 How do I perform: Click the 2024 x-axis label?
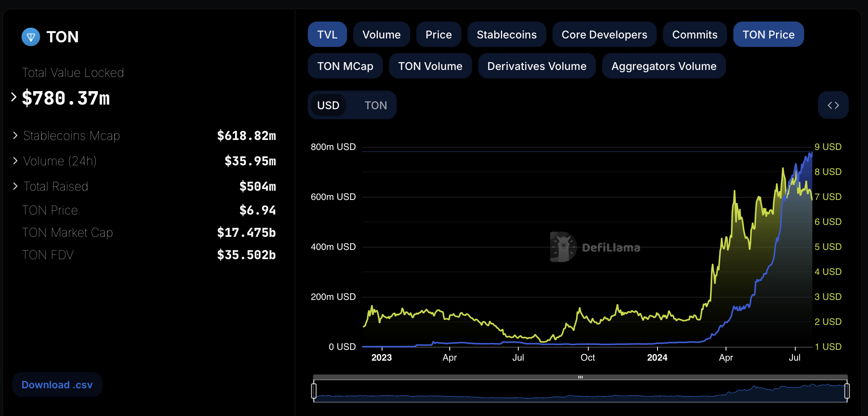(657, 358)
